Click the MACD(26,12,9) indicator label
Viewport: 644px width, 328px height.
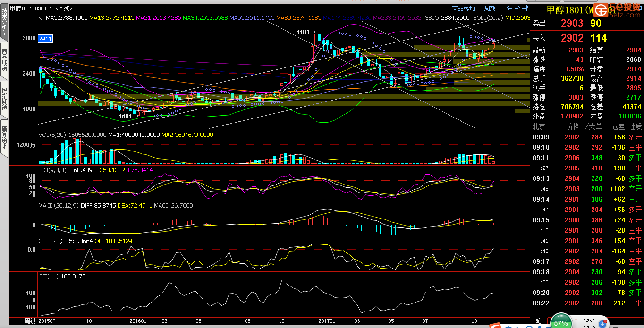tap(59, 206)
